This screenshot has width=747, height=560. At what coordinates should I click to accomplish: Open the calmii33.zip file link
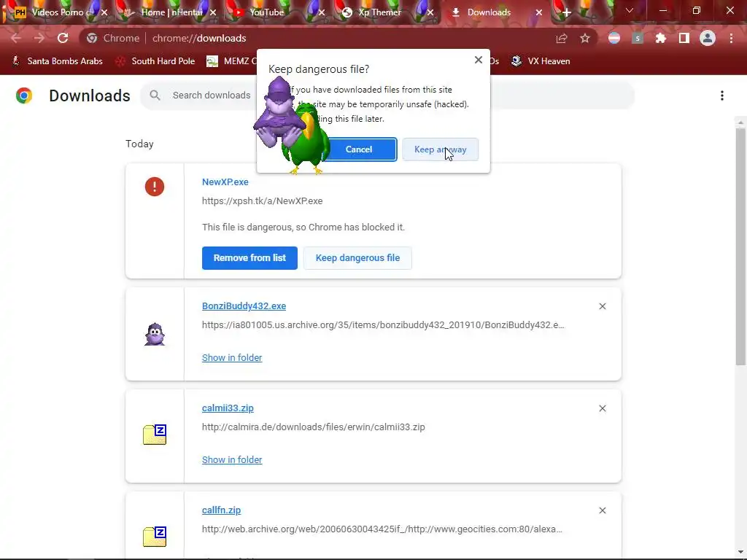point(228,408)
